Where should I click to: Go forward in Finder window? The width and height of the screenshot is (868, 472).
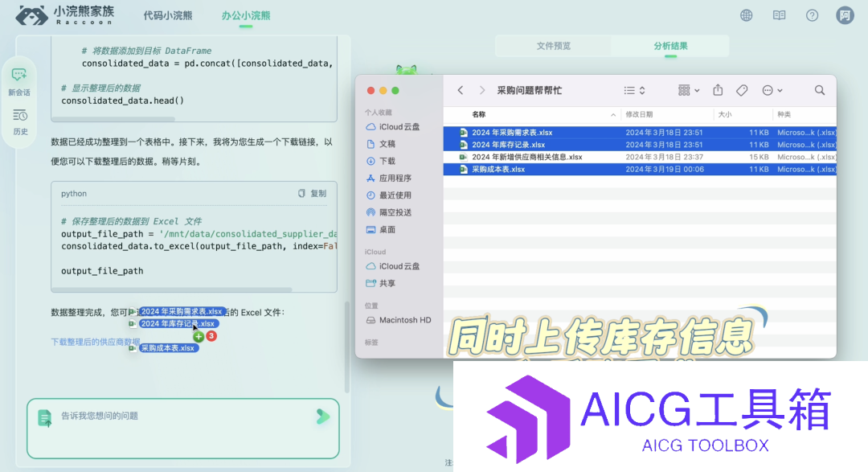point(481,90)
